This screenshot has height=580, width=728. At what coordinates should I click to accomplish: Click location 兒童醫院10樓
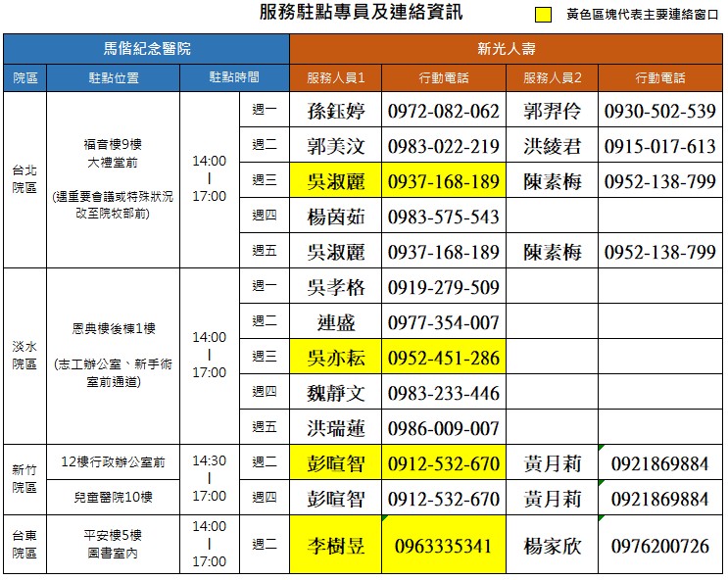point(114,498)
